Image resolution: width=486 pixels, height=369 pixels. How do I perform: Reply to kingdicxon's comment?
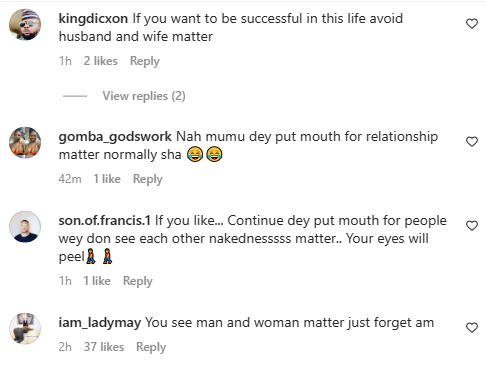pyautogui.click(x=145, y=61)
